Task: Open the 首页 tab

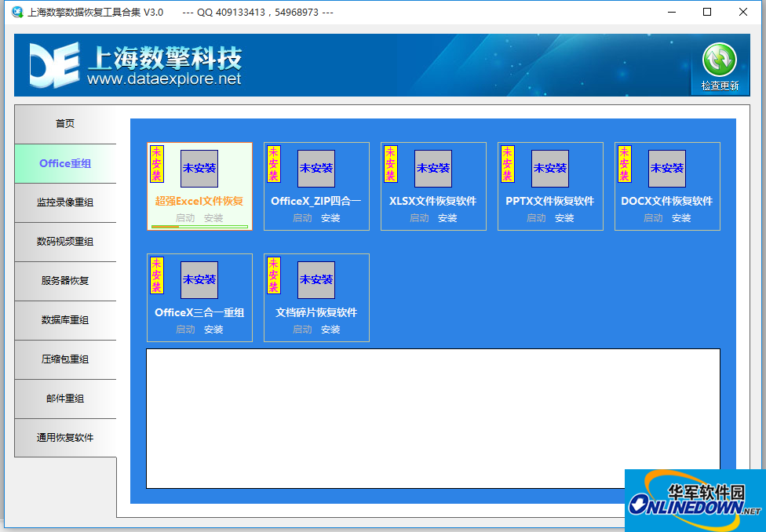Action: (x=65, y=124)
